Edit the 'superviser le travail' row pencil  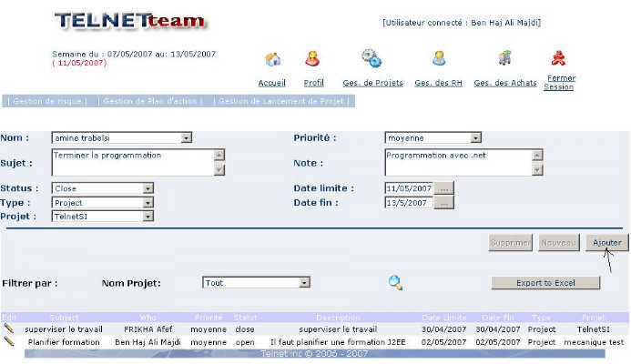coord(9,329)
